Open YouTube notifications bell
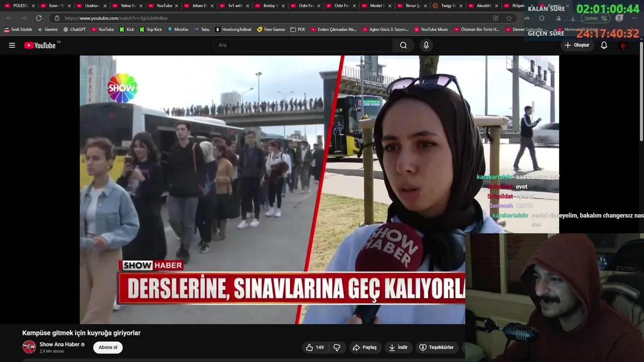 tap(604, 45)
